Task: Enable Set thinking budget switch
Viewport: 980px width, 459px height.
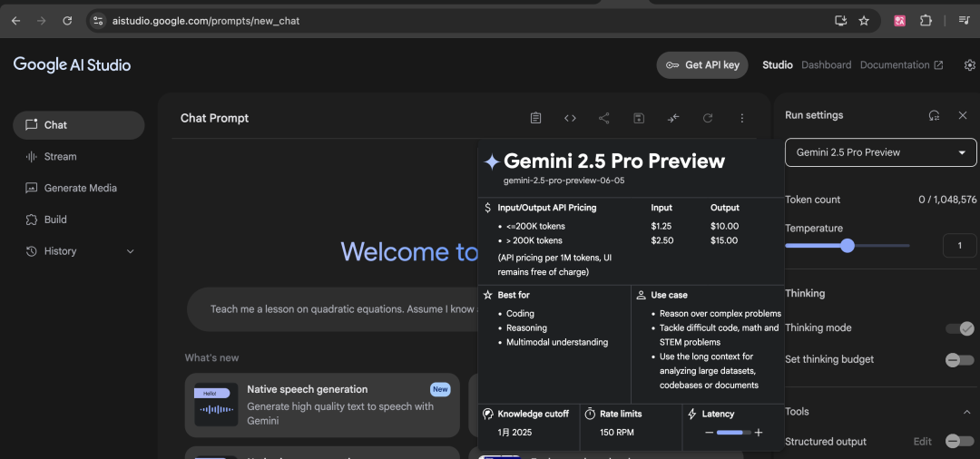Action: pos(959,360)
